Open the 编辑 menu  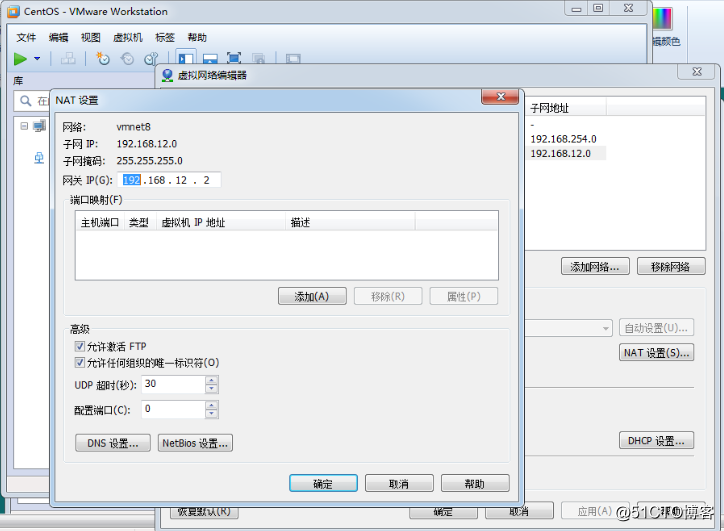[x=59, y=37]
